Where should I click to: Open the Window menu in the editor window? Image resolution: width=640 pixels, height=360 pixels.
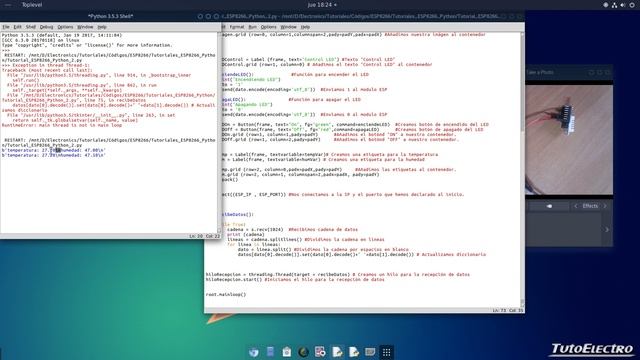pyautogui.click(x=288, y=27)
